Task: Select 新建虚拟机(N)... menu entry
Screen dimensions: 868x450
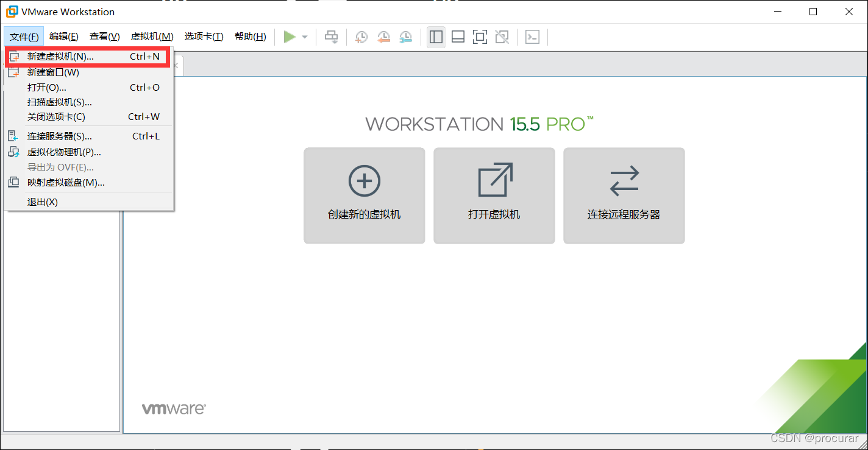Action: pyautogui.click(x=89, y=57)
